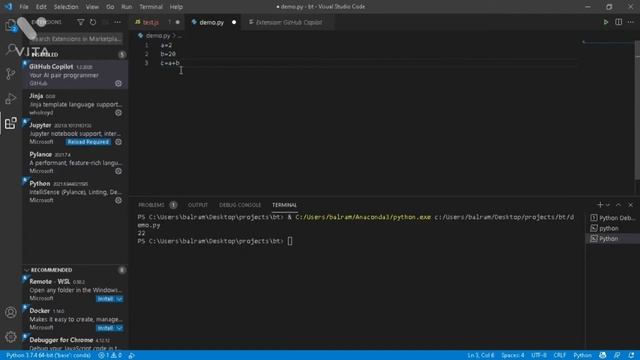
Task: Switch to the Debug Console tab
Action: 240,205
